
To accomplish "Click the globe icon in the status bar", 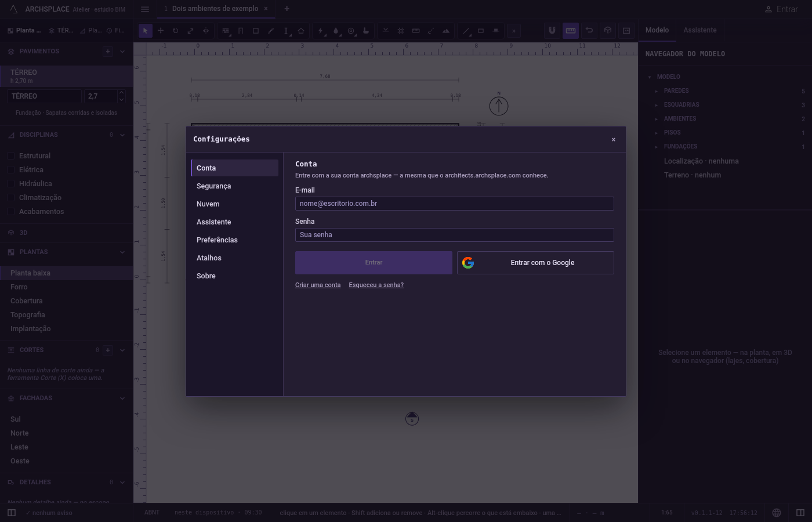I will click(x=777, y=513).
